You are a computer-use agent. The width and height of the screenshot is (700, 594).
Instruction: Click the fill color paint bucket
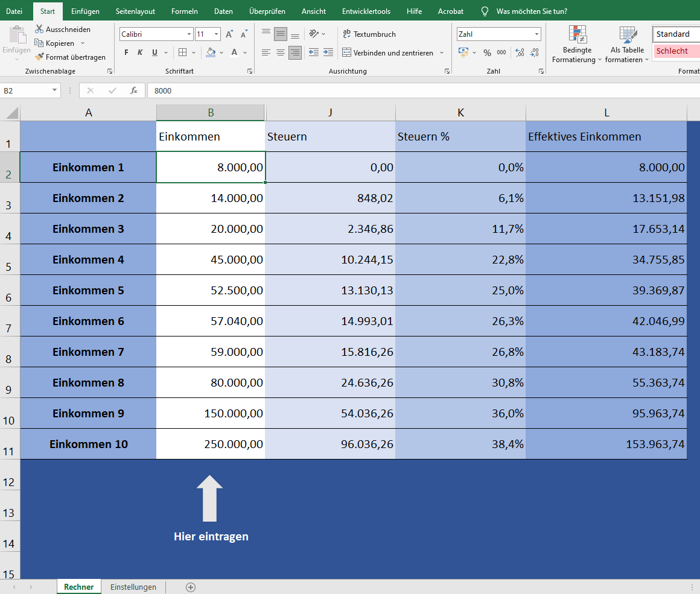tap(210, 53)
